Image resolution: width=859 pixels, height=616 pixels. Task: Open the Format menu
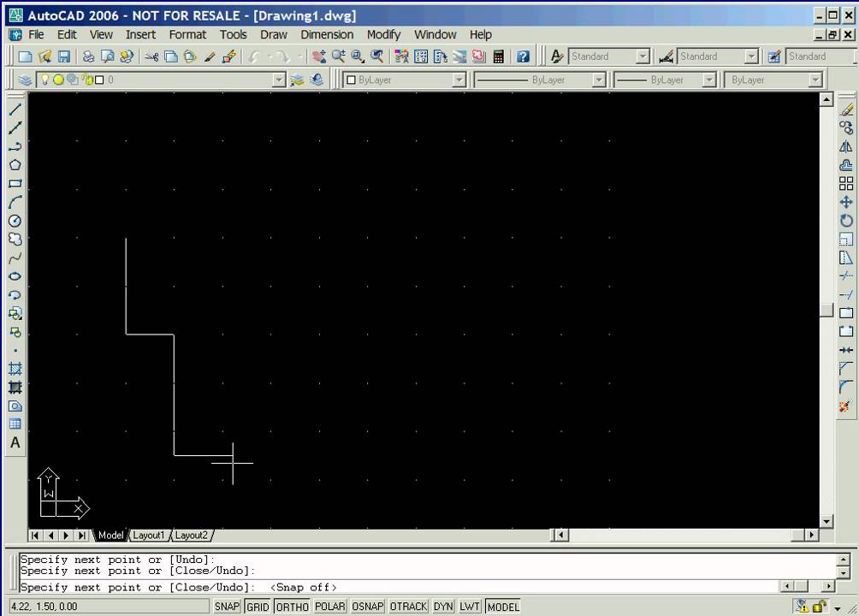(187, 34)
